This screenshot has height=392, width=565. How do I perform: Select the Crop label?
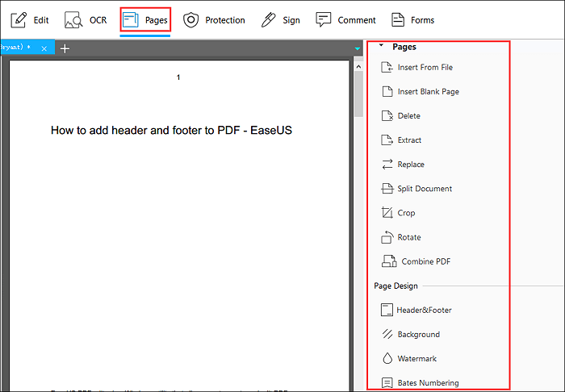406,213
